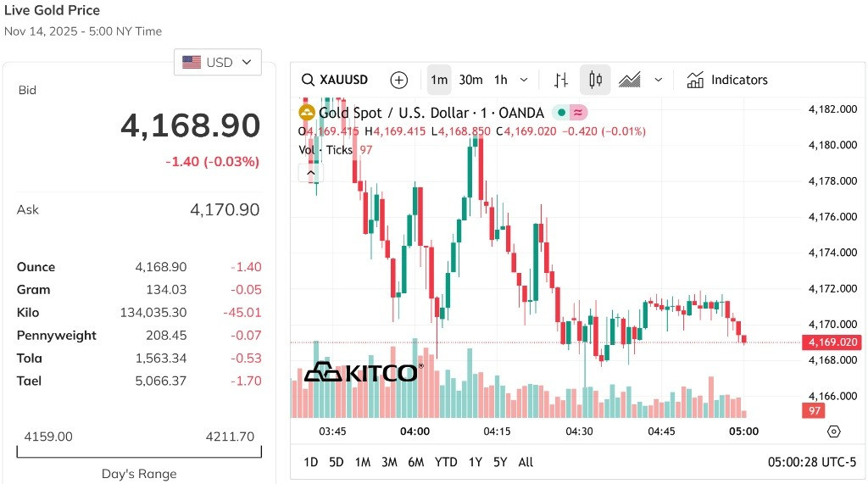
Task: Select the candlestick chart style icon
Action: pos(595,80)
